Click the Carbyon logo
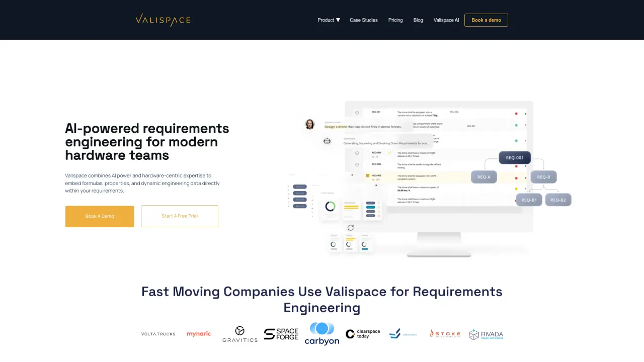 pyautogui.click(x=322, y=334)
